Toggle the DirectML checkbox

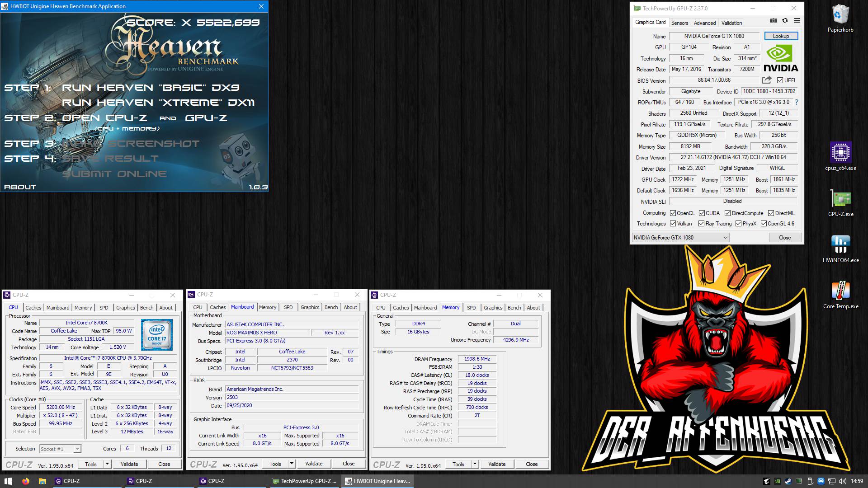coord(771,213)
